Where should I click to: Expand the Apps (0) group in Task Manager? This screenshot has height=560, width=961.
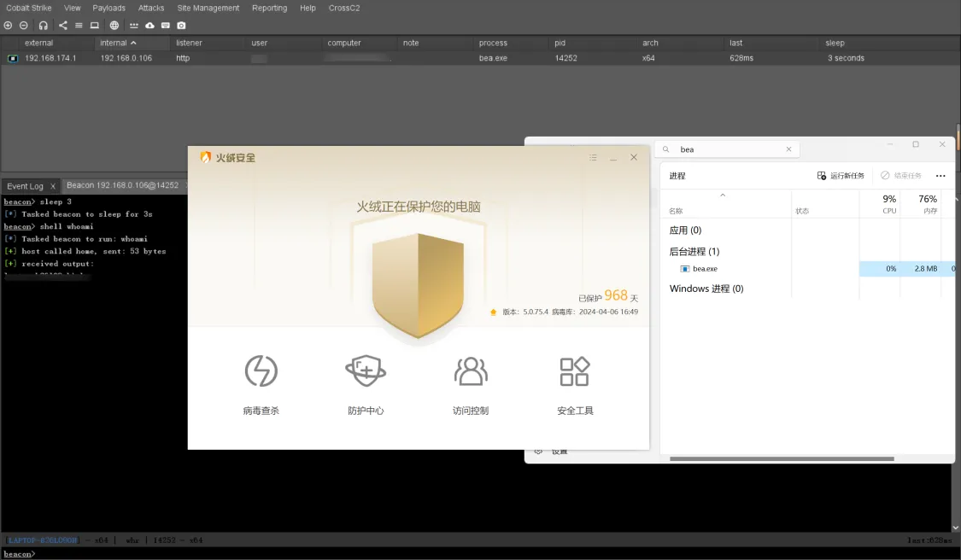tap(685, 230)
